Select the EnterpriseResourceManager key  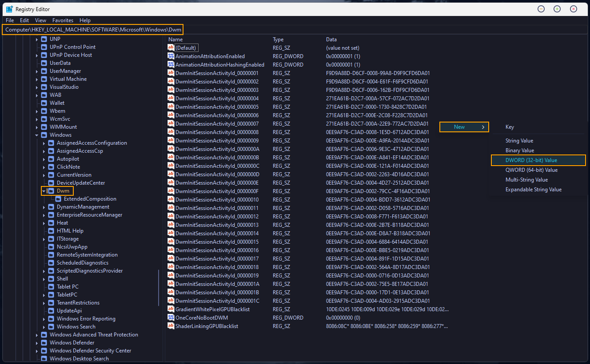[x=90, y=215]
